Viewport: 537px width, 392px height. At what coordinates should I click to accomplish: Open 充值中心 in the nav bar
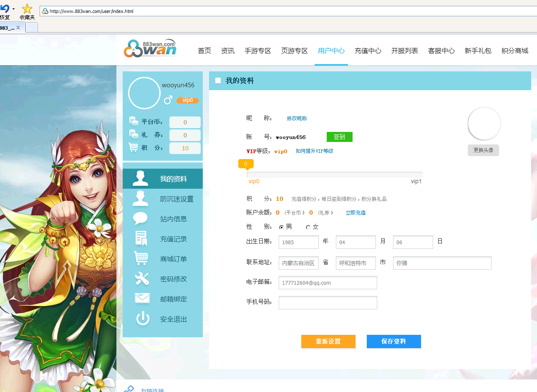[368, 51]
